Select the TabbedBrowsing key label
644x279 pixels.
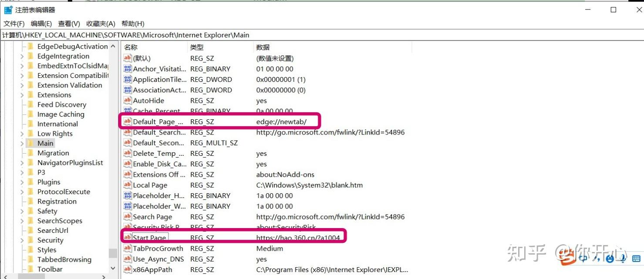click(x=64, y=260)
